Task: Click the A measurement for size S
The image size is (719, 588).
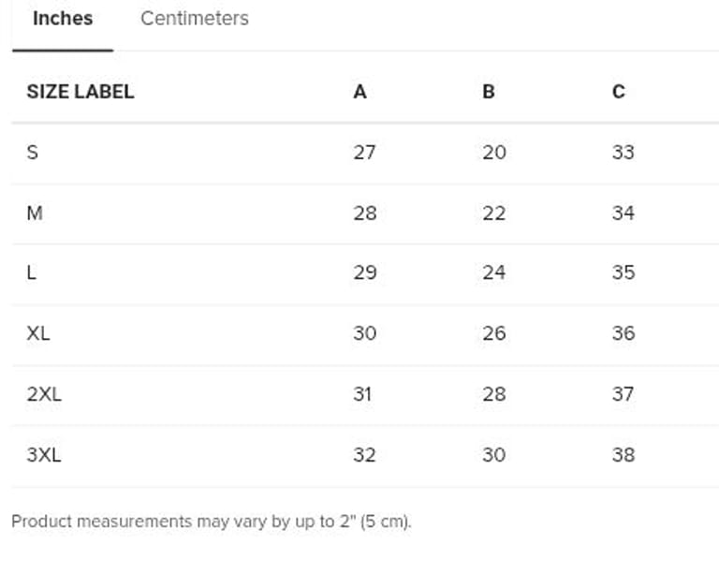Action: tap(364, 153)
